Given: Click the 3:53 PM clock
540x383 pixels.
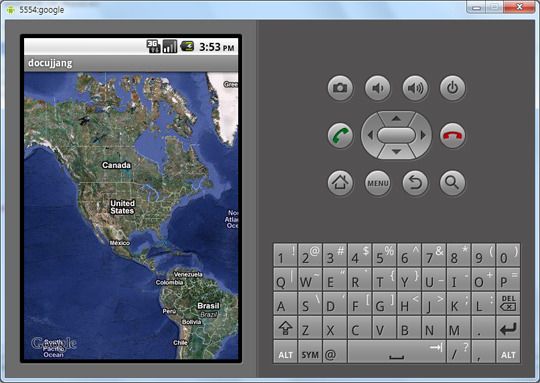Looking at the screenshot, I should pyautogui.click(x=217, y=47).
